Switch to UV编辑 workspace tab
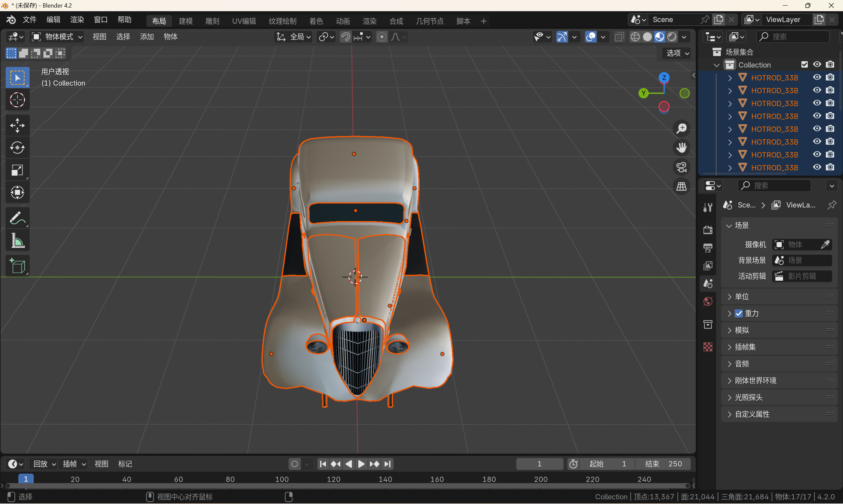Image resolution: width=843 pixels, height=504 pixels. [x=244, y=21]
